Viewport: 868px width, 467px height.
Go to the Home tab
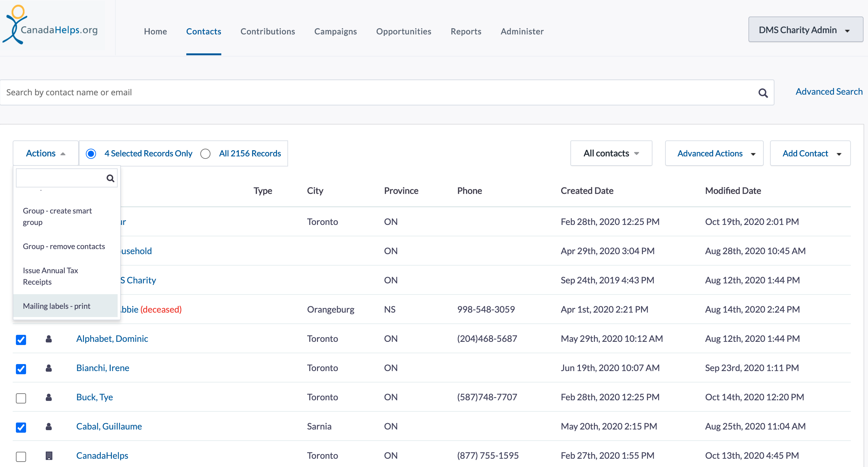point(155,31)
